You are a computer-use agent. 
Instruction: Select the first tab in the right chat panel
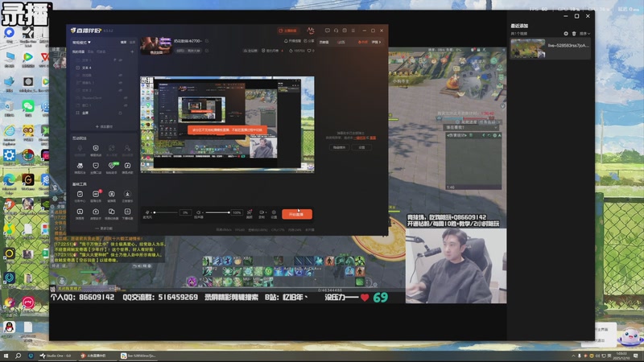coord(324,42)
